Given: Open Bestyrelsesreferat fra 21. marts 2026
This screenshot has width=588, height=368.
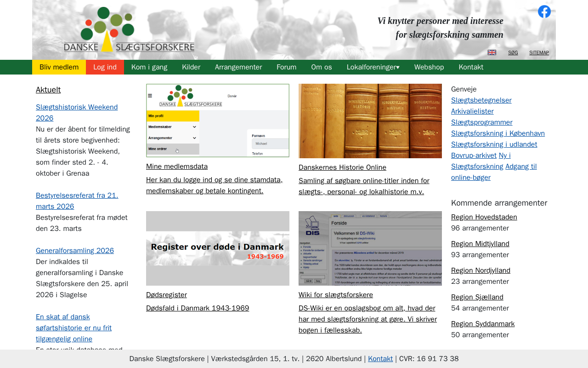Looking at the screenshot, I should click(x=77, y=201).
